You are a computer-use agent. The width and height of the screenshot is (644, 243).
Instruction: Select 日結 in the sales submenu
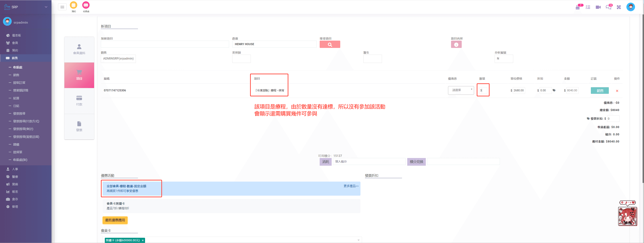pos(16,106)
